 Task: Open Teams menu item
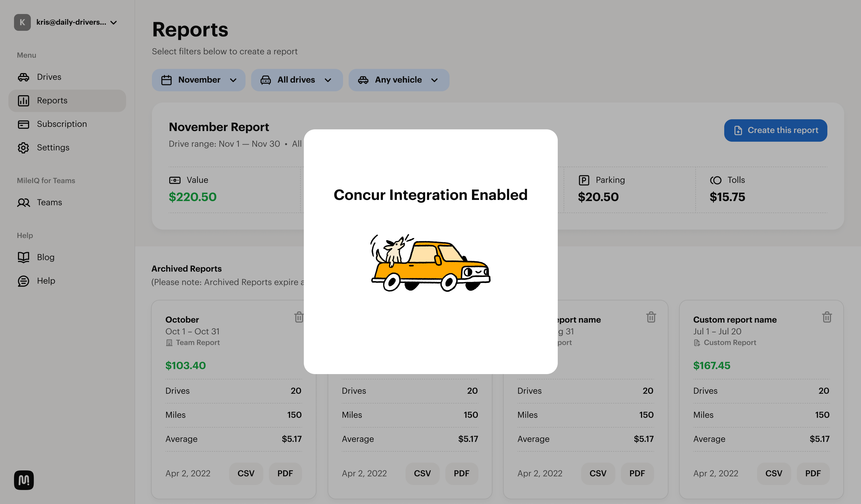click(67, 203)
